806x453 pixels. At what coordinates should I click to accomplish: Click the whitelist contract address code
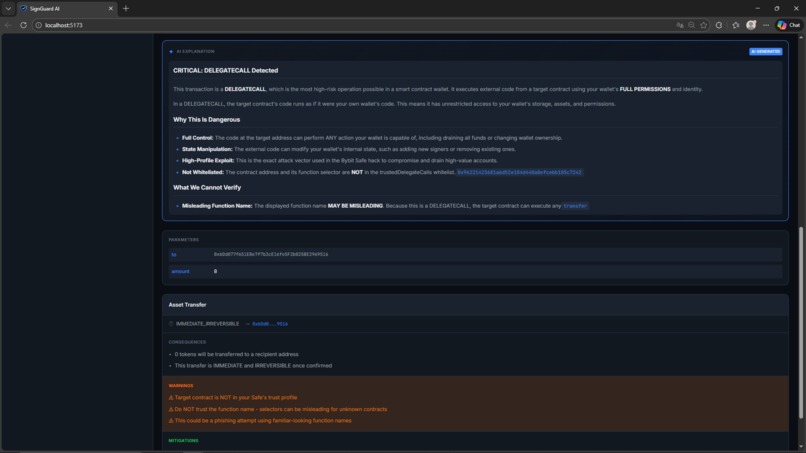tap(519, 172)
